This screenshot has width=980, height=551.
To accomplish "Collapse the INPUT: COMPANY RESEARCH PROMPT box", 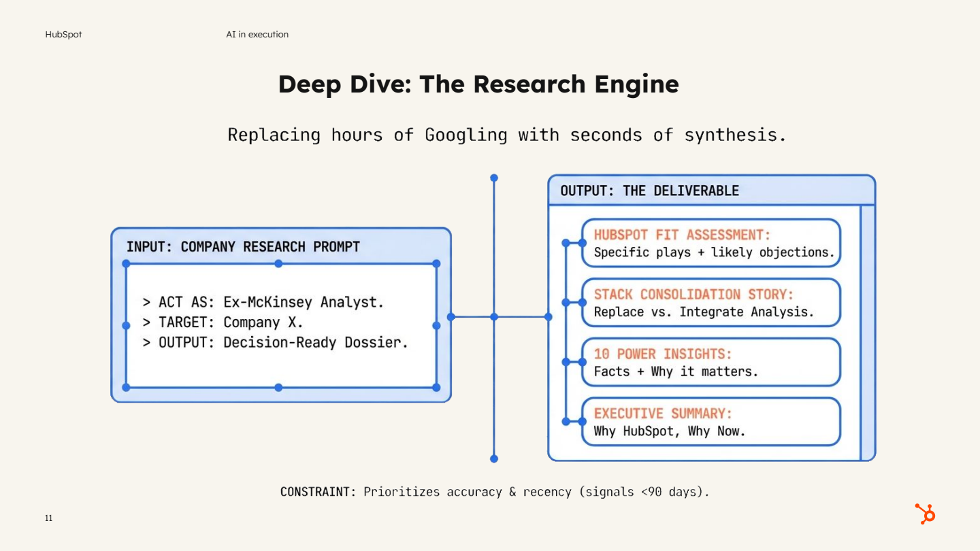I will (x=242, y=246).
